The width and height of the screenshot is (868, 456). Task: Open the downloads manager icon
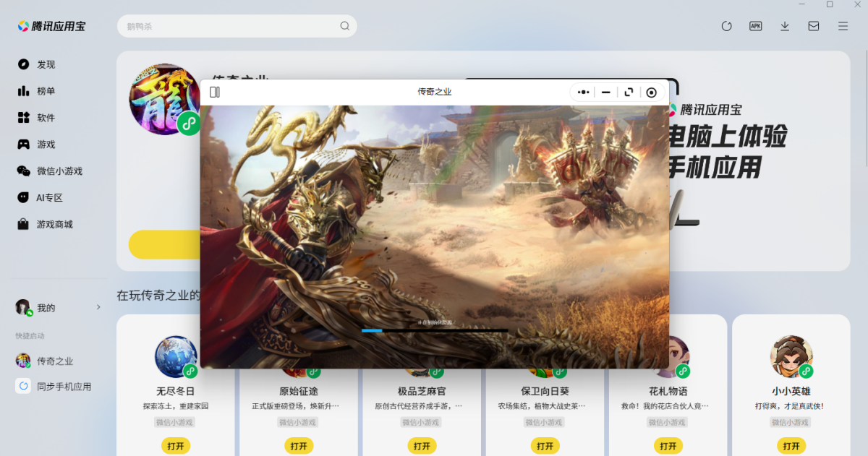tap(785, 26)
